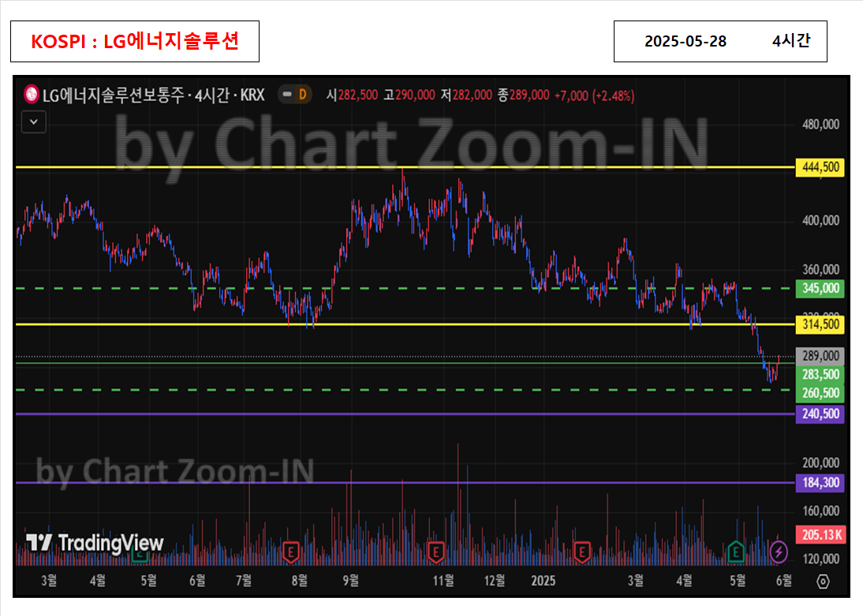This screenshot has height=616, width=863.
Task: Click the 205.13K volume label
Action: pos(820,535)
